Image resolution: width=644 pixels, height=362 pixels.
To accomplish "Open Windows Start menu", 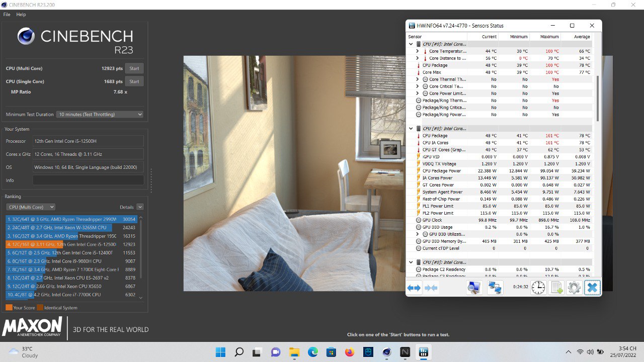I will 220,352.
